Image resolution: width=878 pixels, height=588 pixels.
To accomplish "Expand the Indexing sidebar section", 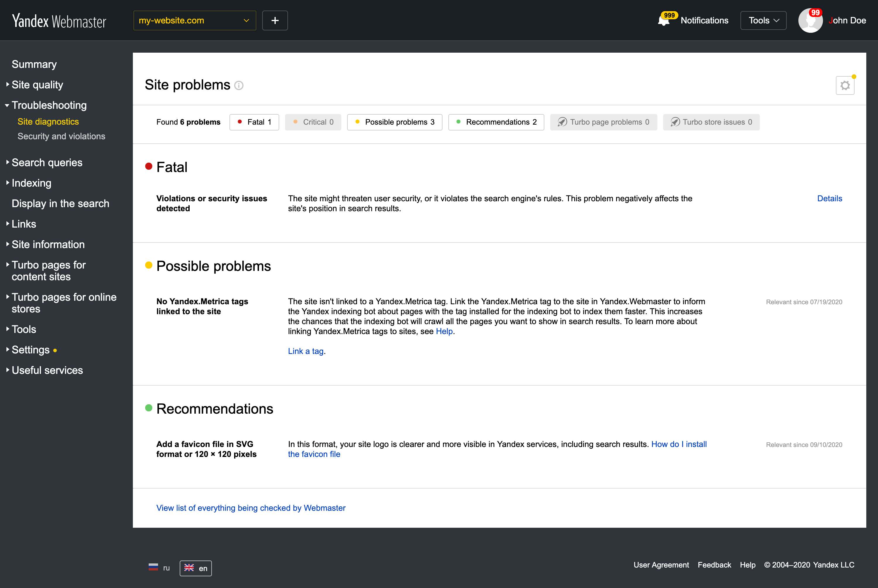I will [32, 183].
